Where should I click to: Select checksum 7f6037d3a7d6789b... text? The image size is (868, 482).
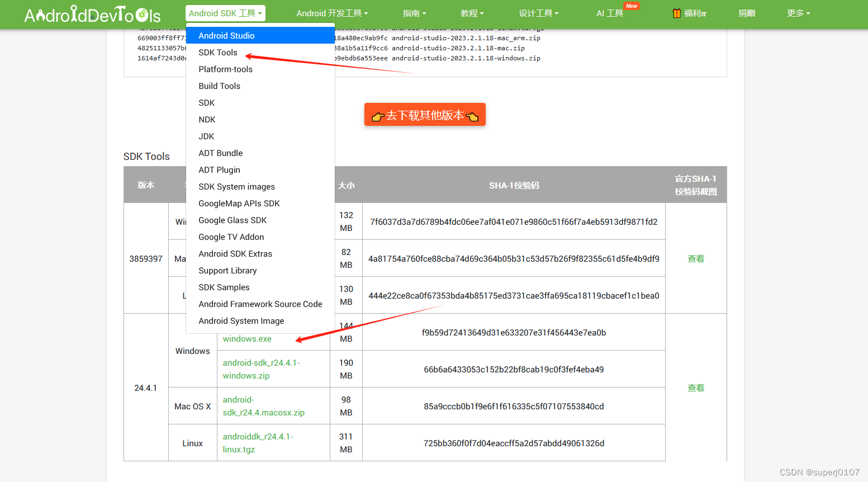[x=514, y=221]
